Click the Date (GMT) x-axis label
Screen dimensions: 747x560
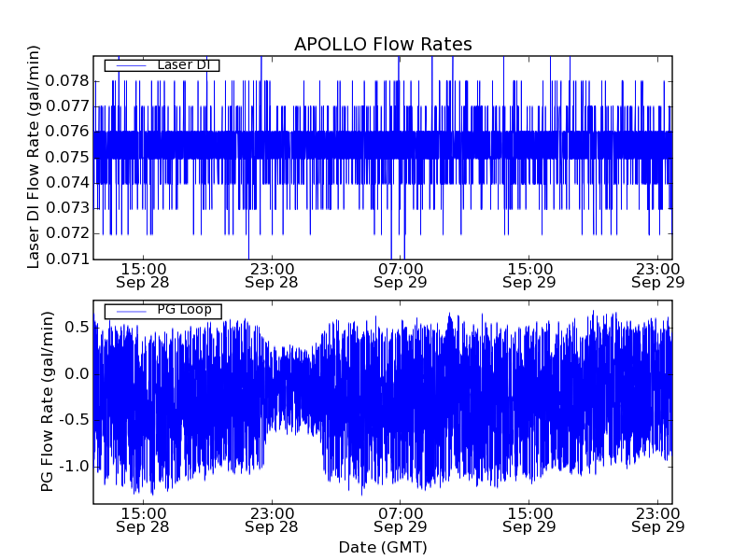[x=383, y=547]
